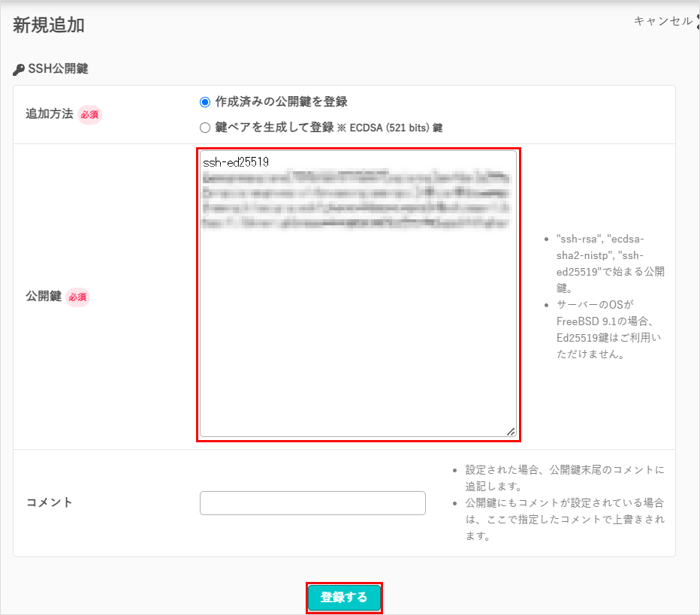
Task: Click the 追加方法 row label
Action: 50,114
